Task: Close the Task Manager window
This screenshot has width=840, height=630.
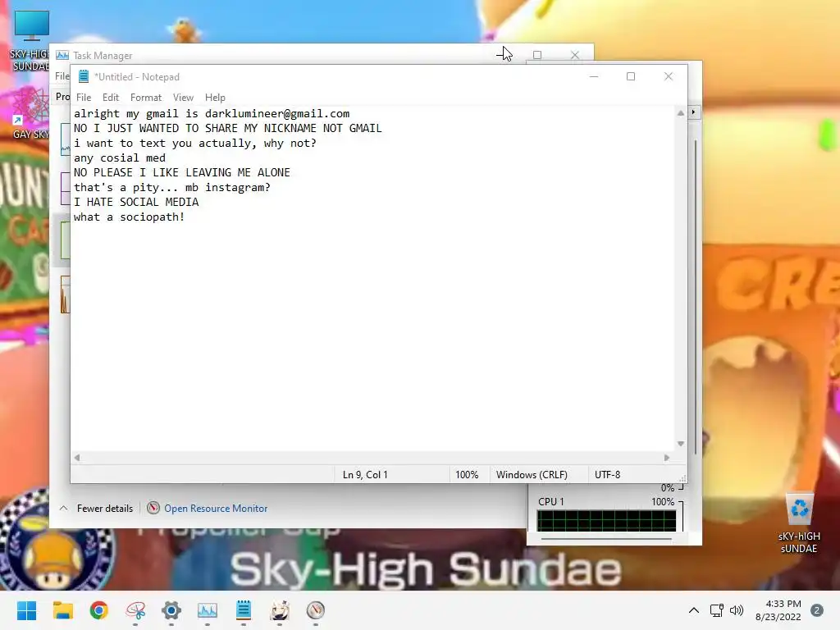Action: click(x=575, y=55)
